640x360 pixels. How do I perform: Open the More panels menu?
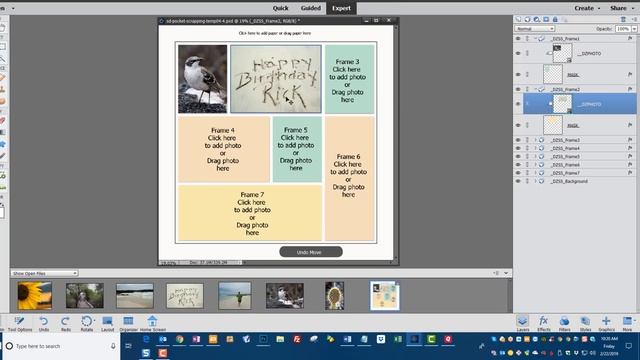click(x=628, y=323)
